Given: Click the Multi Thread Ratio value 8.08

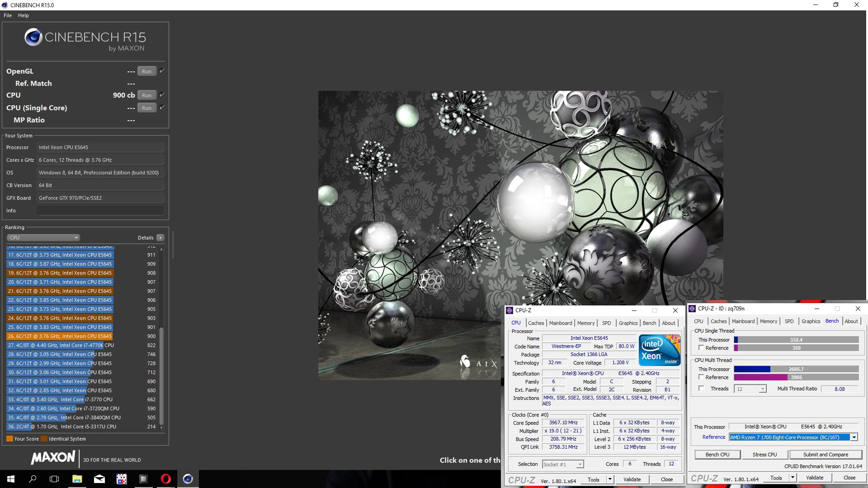Looking at the screenshot, I should [x=840, y=389].
